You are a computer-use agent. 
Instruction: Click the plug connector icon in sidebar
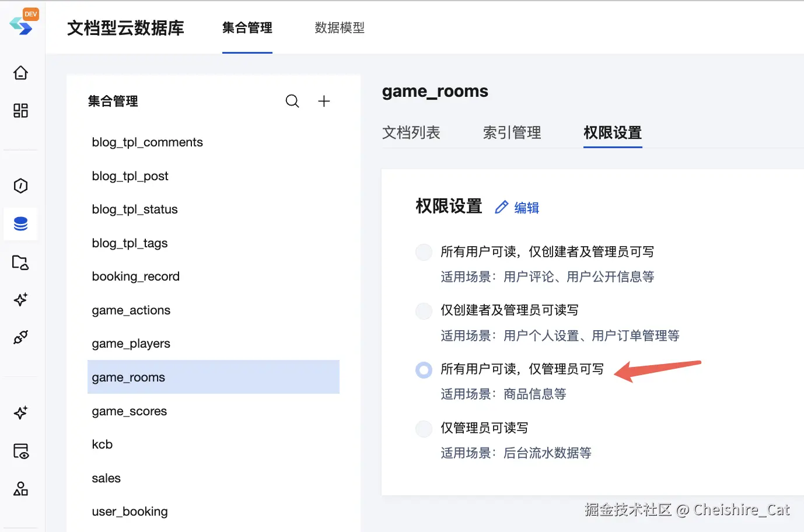[x=21, y=337]
